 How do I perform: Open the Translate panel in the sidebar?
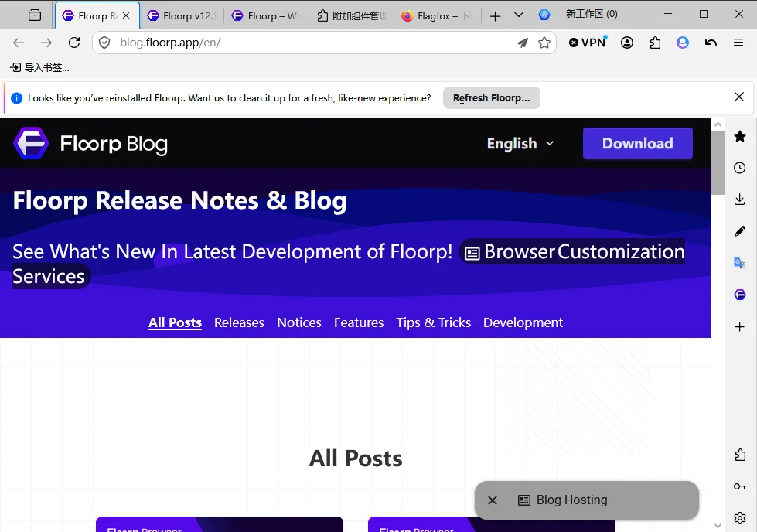(740, 263)
